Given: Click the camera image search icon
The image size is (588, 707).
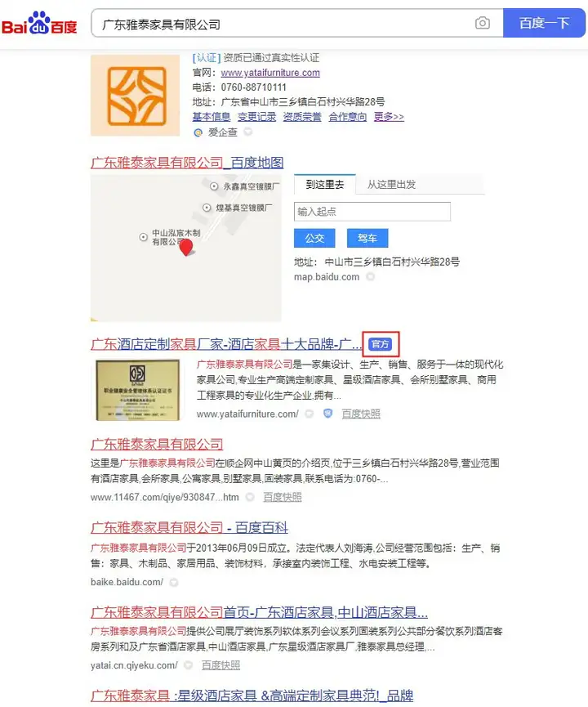Looking at the screenshot, I should 482,23.
